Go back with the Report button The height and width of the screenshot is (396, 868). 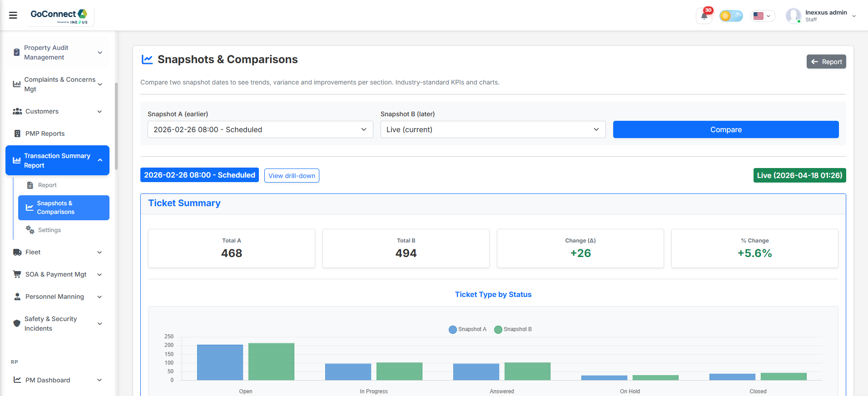tap(826, 62)
